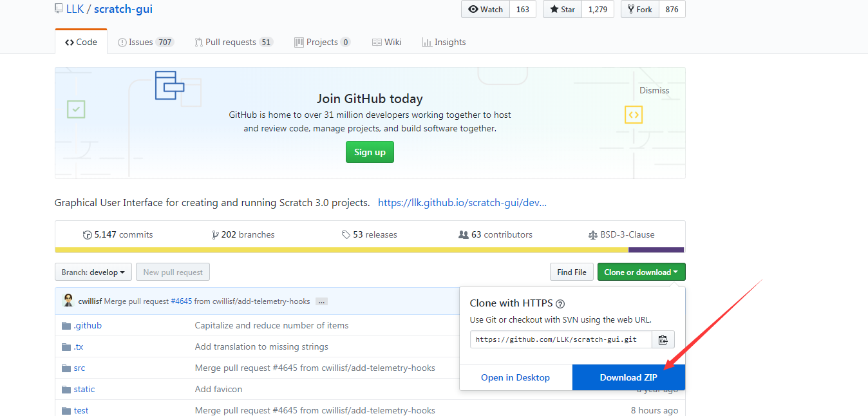Click the Watch button
The image size is (868, 416).
click(x=486, y=9)
